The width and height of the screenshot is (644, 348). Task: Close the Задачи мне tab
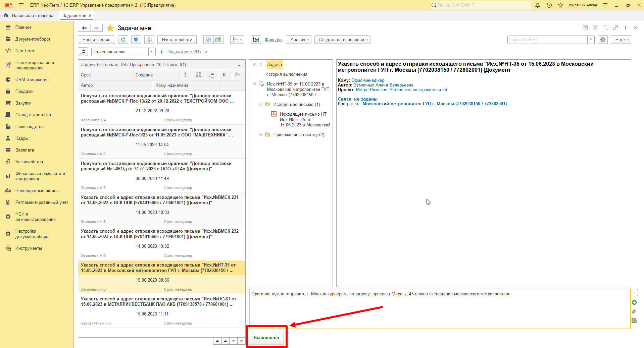coord(90,15)
